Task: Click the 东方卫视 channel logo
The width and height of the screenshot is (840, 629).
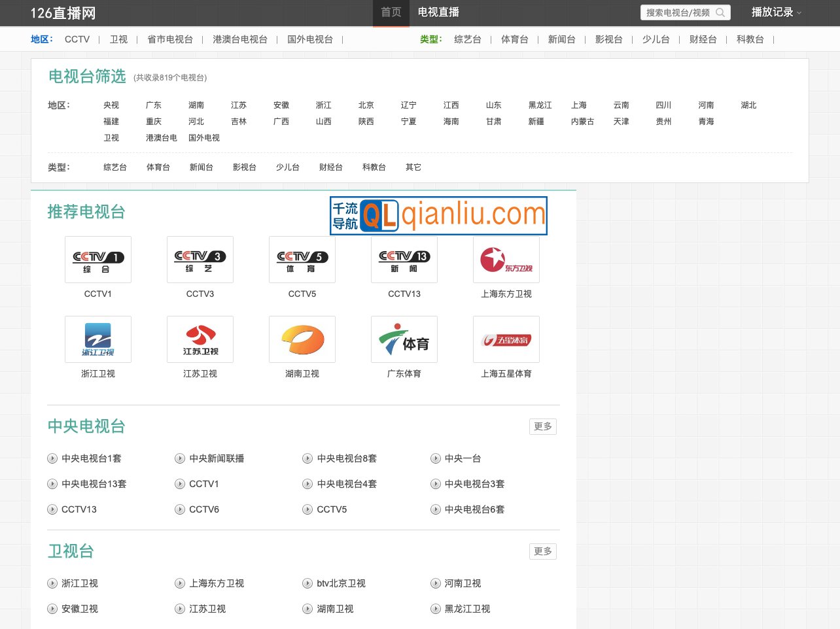Action: coord(506,259)
